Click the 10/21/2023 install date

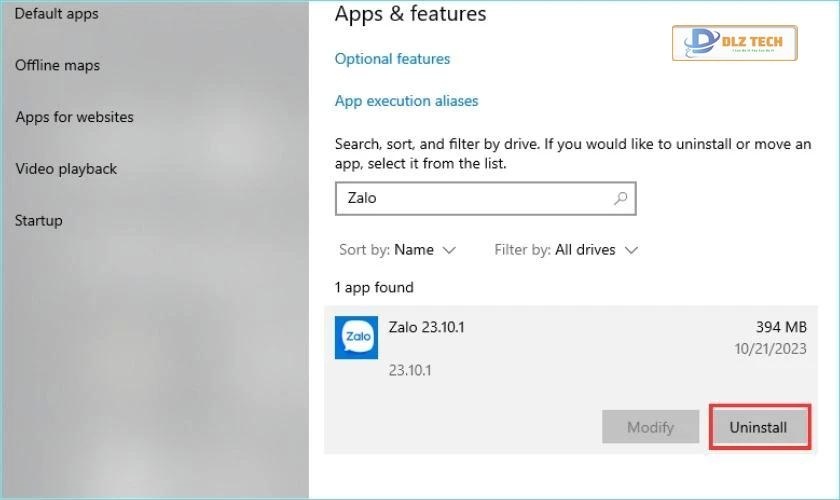pos(770,349)
